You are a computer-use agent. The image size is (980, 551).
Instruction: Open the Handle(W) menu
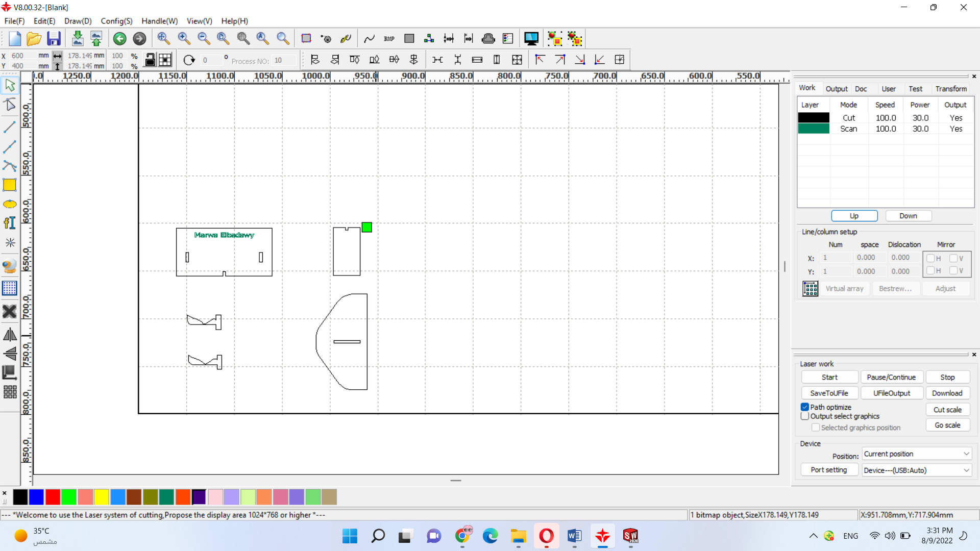click(x=159, y=21)
